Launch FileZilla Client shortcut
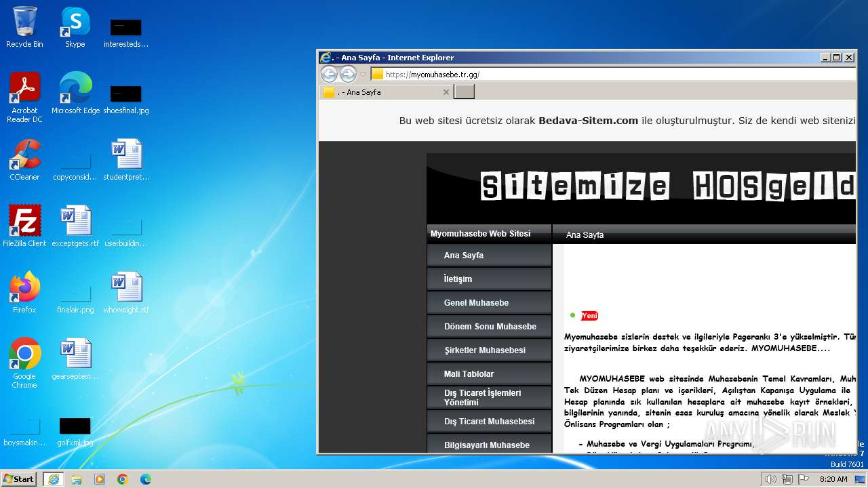The width and height of the screenshot is (868, 488). pyautogui.click(x=24, y=226)
